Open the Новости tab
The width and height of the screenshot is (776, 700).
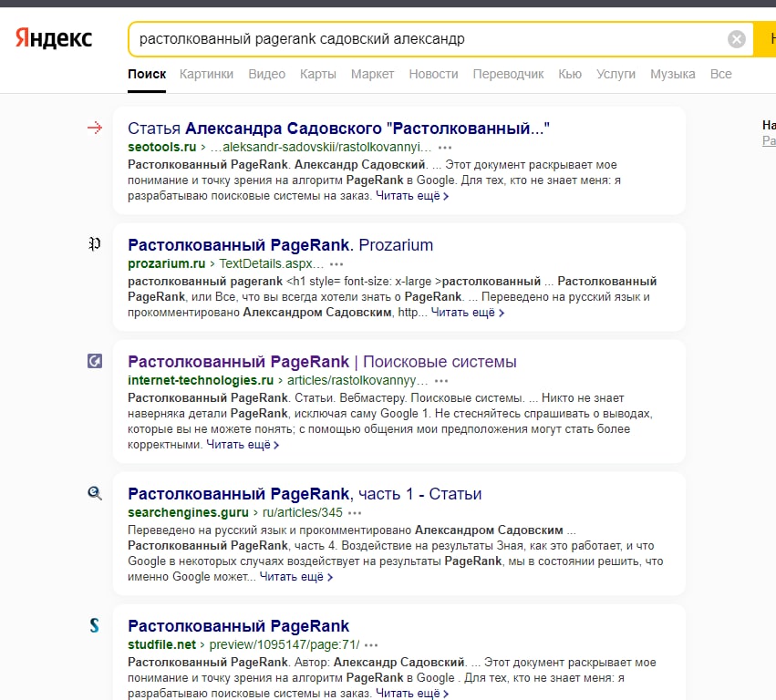433,74
